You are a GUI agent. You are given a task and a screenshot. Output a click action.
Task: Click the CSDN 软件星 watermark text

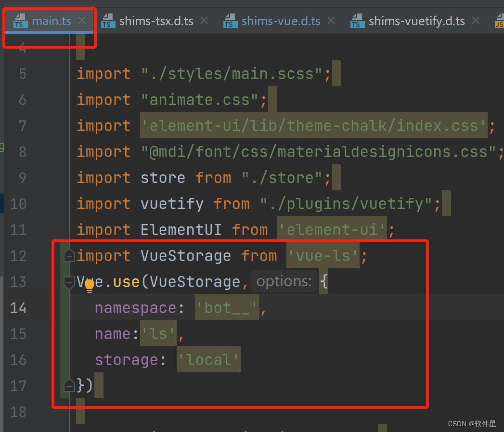coord(472,424)
